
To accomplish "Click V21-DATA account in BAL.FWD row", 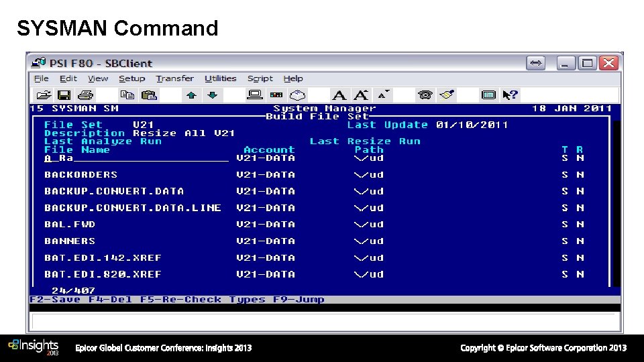I will point(266,225).
